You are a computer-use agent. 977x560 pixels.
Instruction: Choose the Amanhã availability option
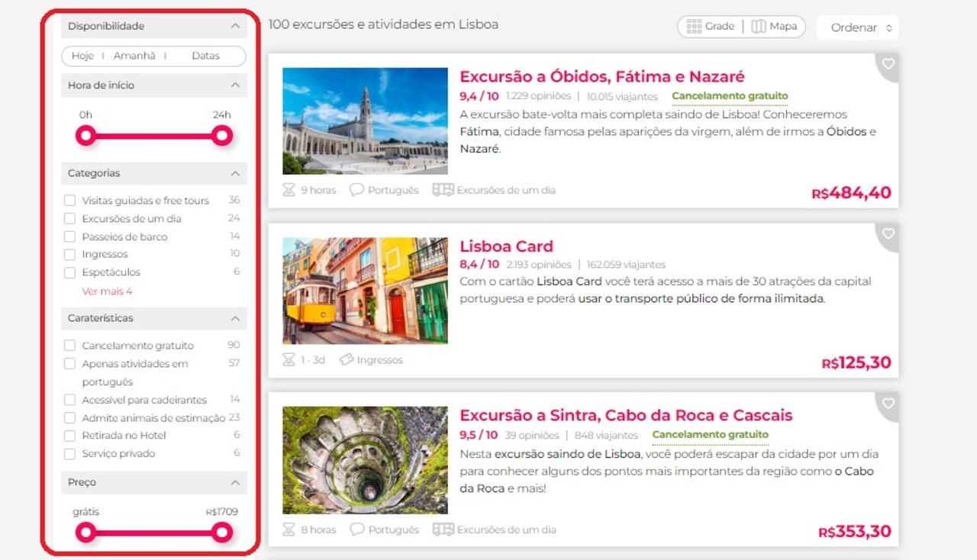134,56
